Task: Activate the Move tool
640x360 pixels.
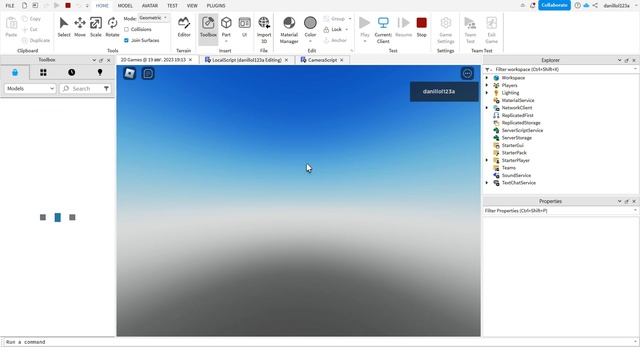Action: pyautogui.click(x=80, y=27)
